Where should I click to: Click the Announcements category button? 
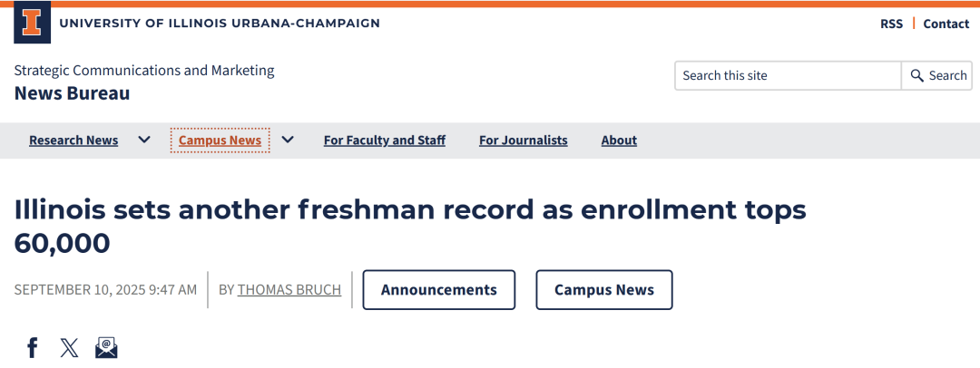[x=439, y=290]
